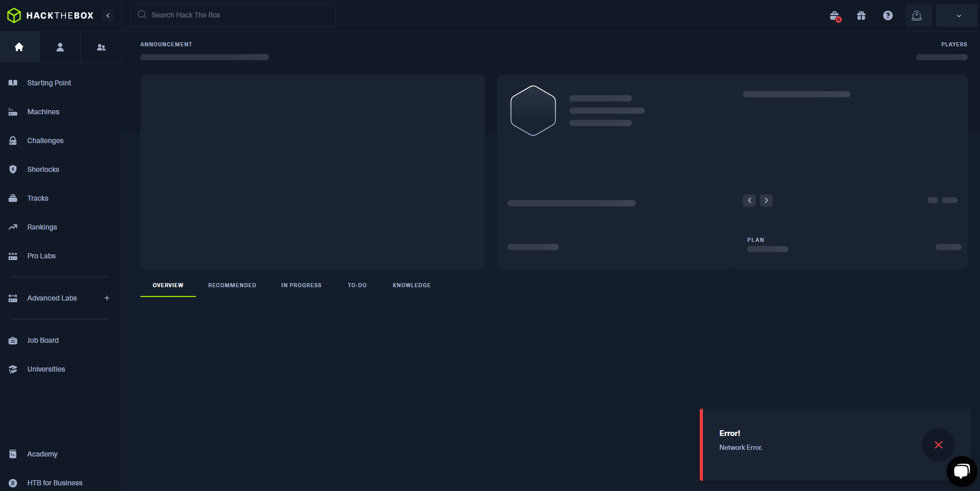
Task: Open the help question mark icon
Action: pyautogui.click(x=887, y=15)
